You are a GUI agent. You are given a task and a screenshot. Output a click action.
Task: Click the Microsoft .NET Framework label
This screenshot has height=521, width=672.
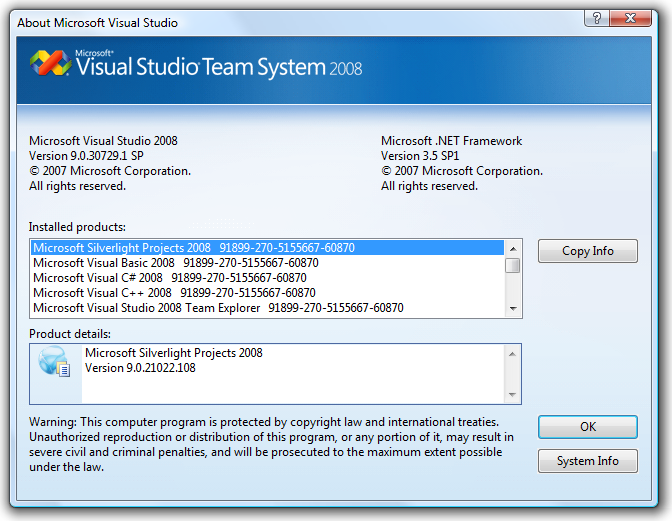(x=451, y=141)
